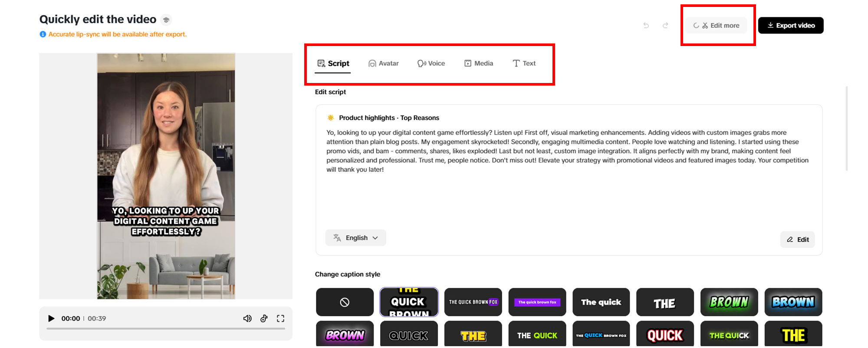This screenshot has width=868, height=348.
Task: Click the sun icon next to Product highlights
Action: (331, 118)
